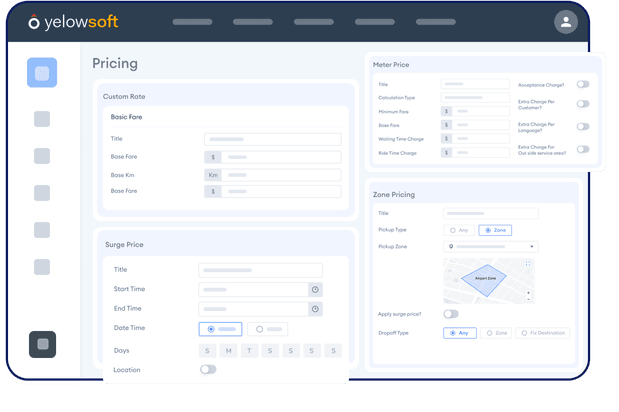Enable the Acceptance Charge toggle
Screen dimensions: 619x412
coord(583,85)
